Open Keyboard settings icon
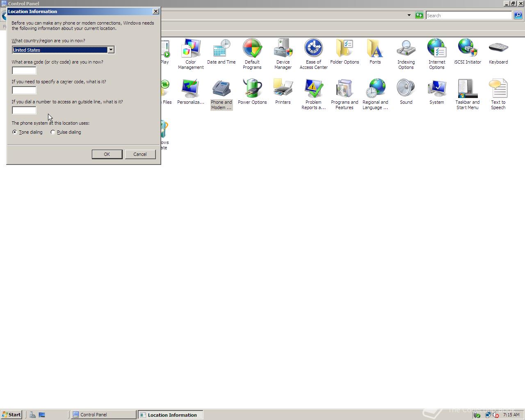This screenshot has height=420, width=525. pos(498,52)
